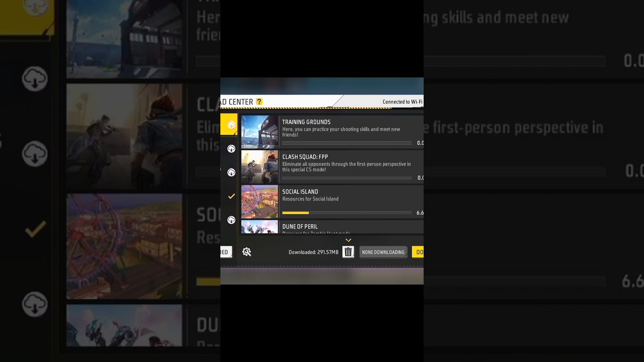Click 'Resources for Social Island' description

[310, 199]
